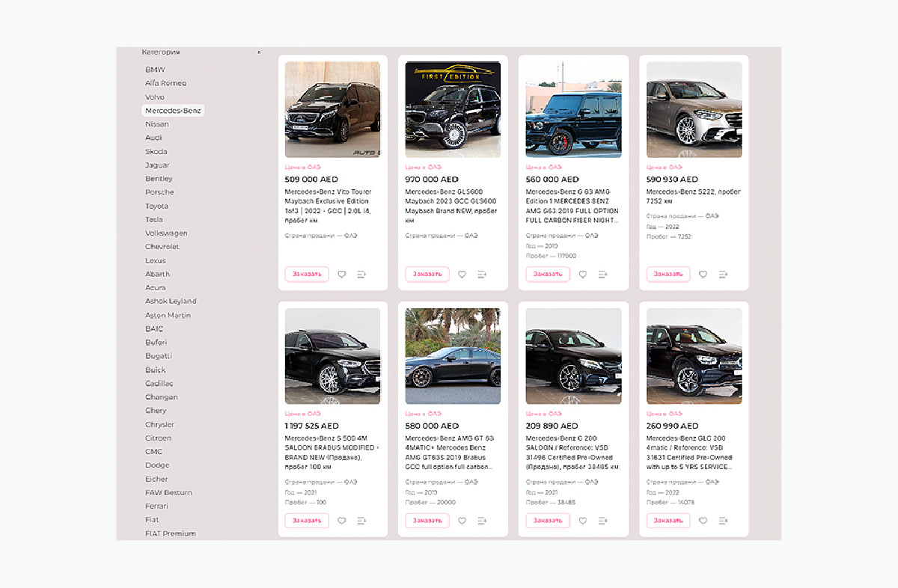Click the compare icon on the AMG GT 63 card
This screenshot has width=898, height=588.
pos(482,521)
